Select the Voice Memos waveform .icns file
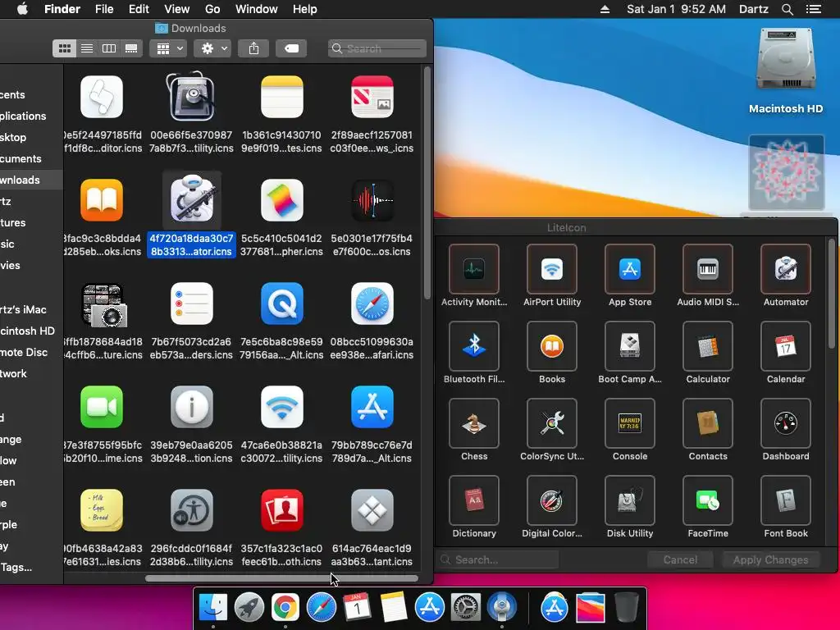Screen dimensions: 840x630 point(372,200)
